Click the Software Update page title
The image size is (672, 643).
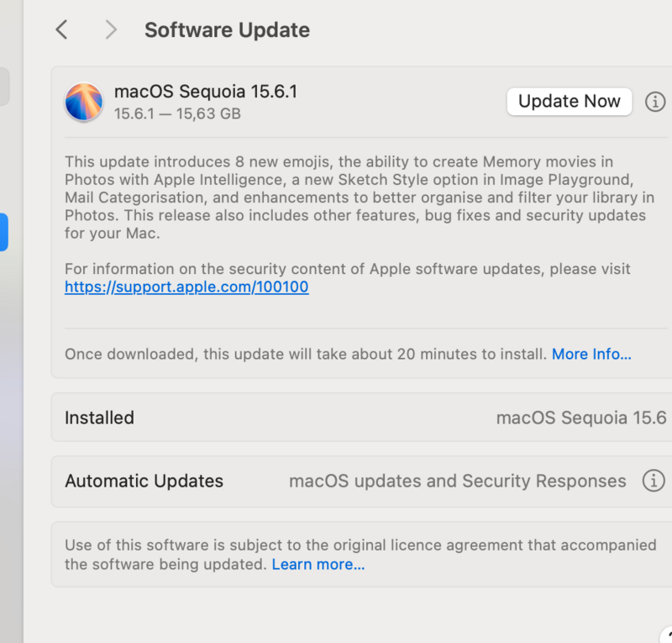tap(227, 30)
